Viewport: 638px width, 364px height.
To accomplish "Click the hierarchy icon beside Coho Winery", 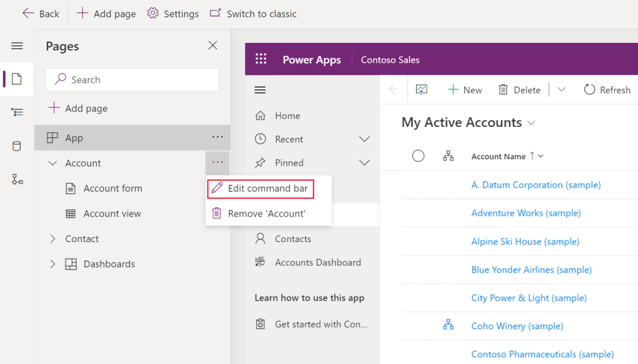I will (x=448, y=325).
